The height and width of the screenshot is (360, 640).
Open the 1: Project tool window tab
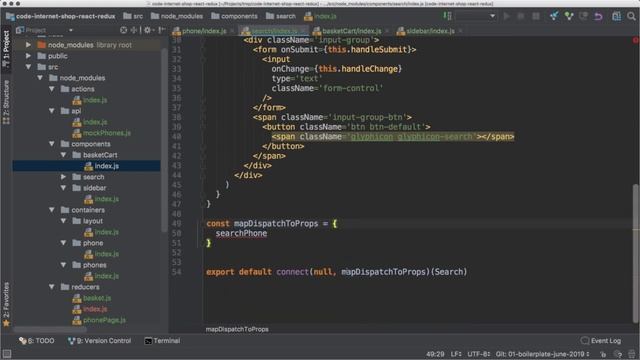(x=6, y=49)
